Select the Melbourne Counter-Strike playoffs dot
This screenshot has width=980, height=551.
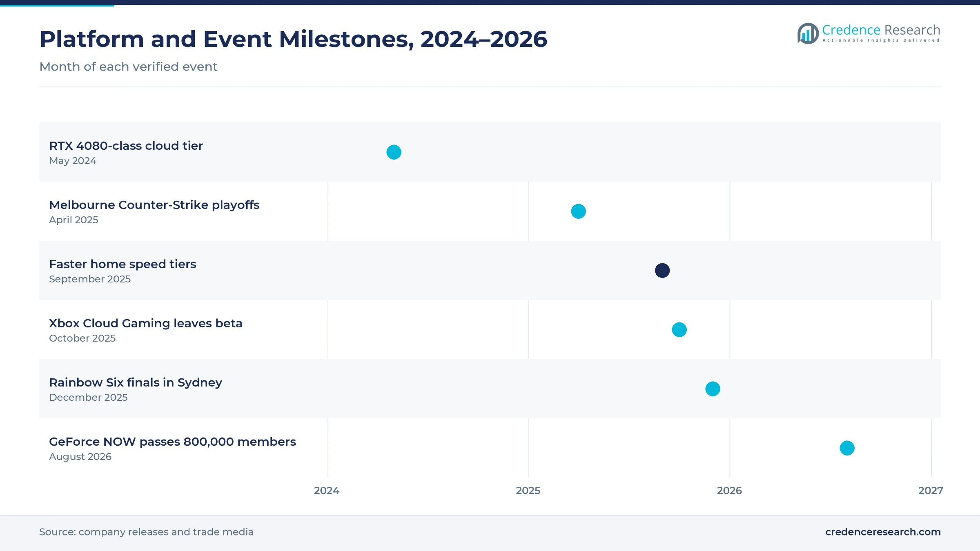pyautogui.click(x=578, y=211)
